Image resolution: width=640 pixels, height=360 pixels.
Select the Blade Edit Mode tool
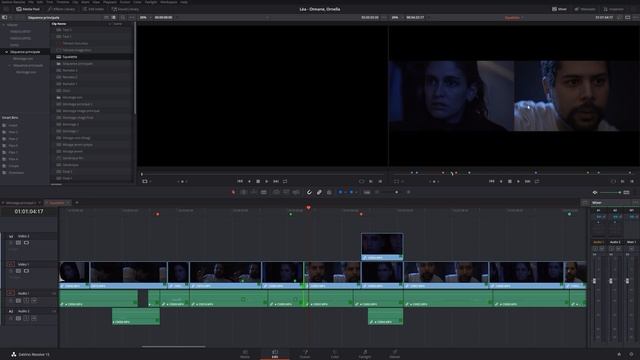click(264, 192)
